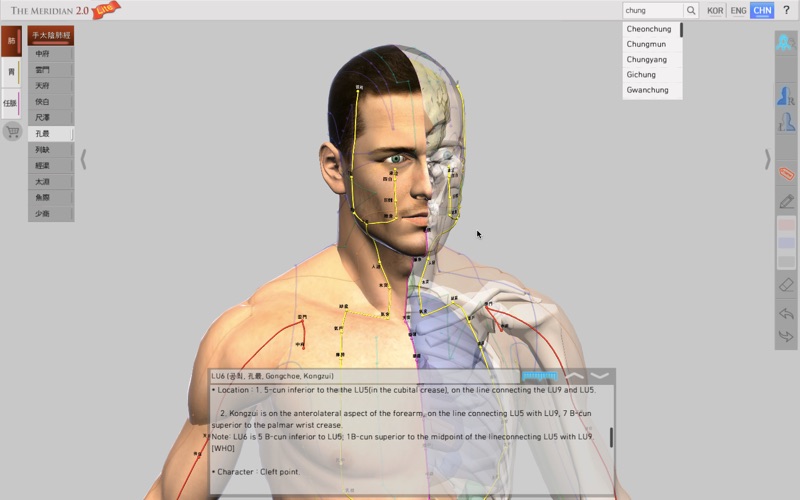800x500 pixels.
Task: Select the pencil drawing tool
Action: [786, 201]
